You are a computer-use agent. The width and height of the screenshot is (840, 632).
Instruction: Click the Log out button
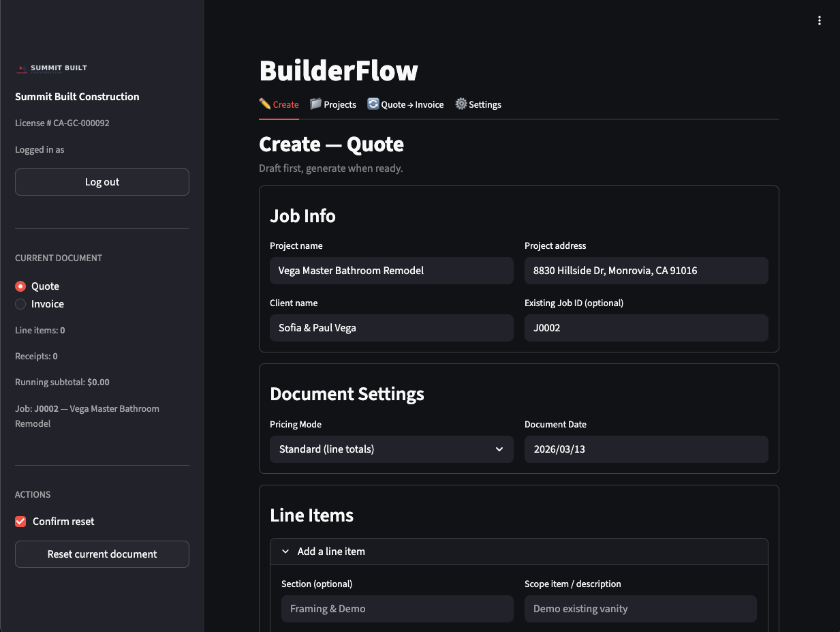pyautogui.click(x=102, y=181)
